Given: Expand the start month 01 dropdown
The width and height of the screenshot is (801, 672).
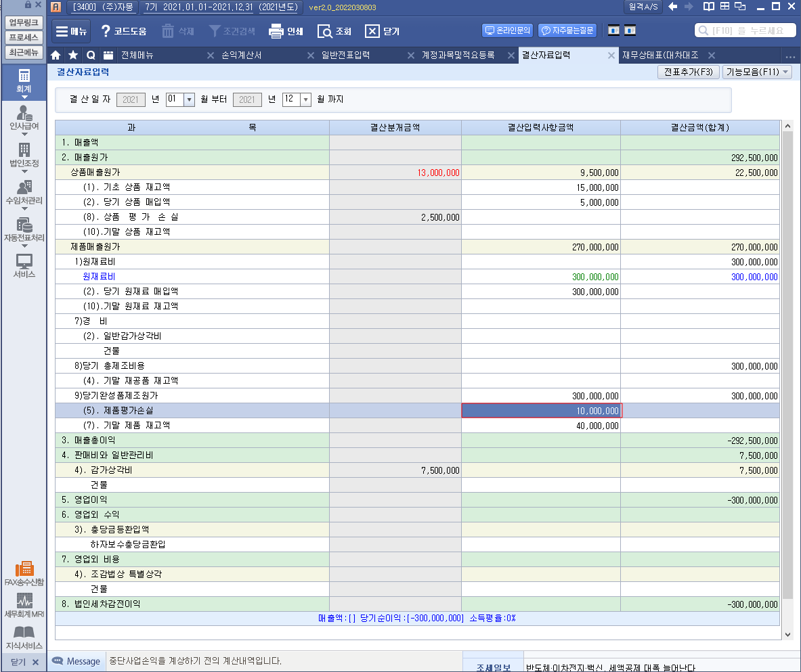Looking at the screenshot, I should tap(189, 99).
